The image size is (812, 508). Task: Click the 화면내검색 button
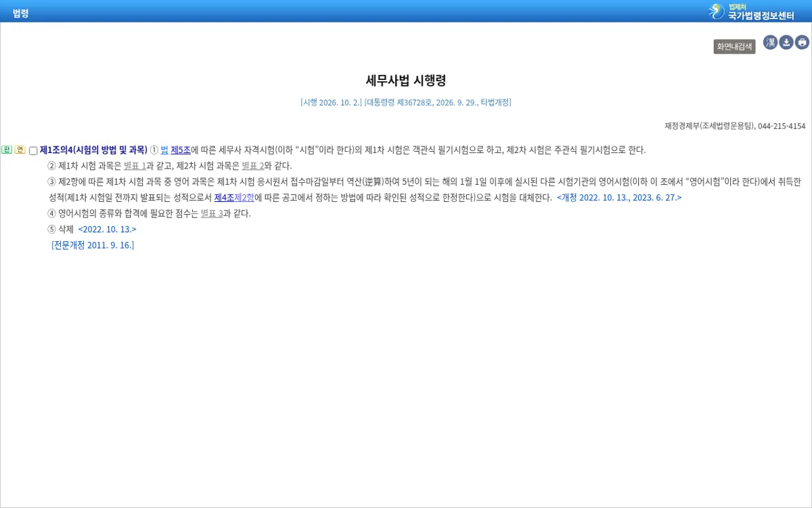[x=734, y=47]
